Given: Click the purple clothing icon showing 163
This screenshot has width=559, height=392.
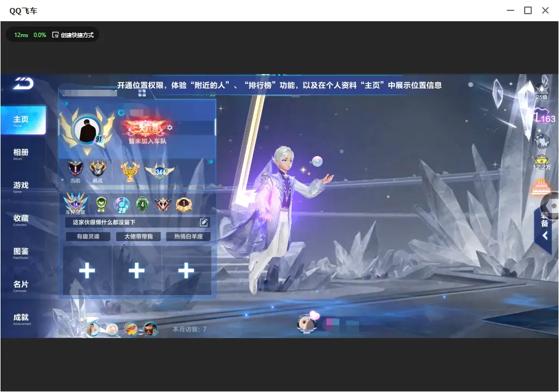Looking at the screenshot, I should point(544,115).
